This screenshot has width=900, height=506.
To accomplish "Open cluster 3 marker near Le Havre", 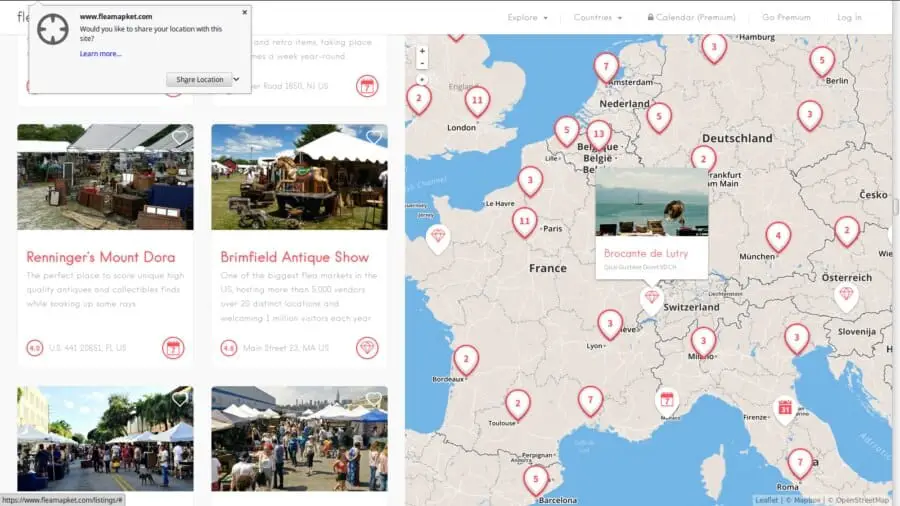I will (530, 181).
